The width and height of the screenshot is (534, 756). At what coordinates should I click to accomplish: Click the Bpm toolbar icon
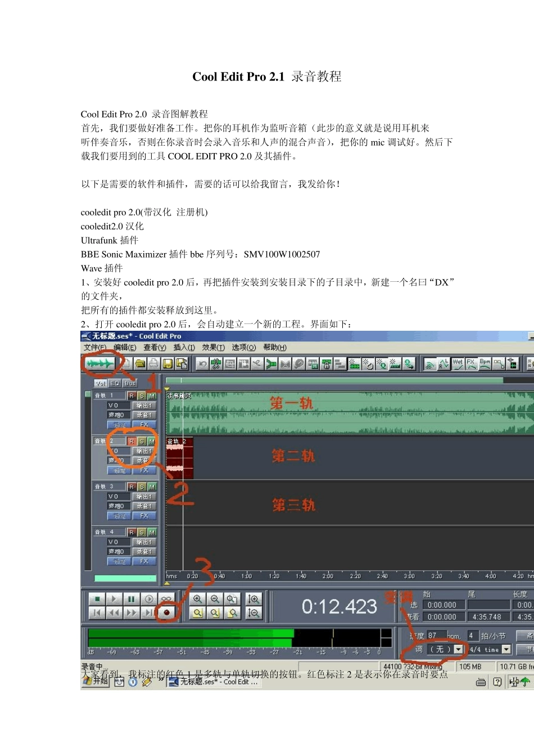(x=485, y=364)
